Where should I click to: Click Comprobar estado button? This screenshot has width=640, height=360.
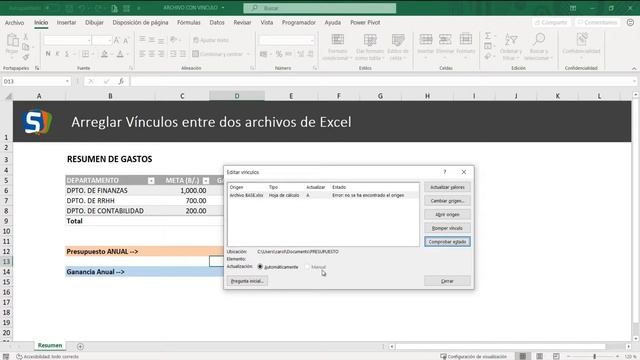click(x=447, y=242)
